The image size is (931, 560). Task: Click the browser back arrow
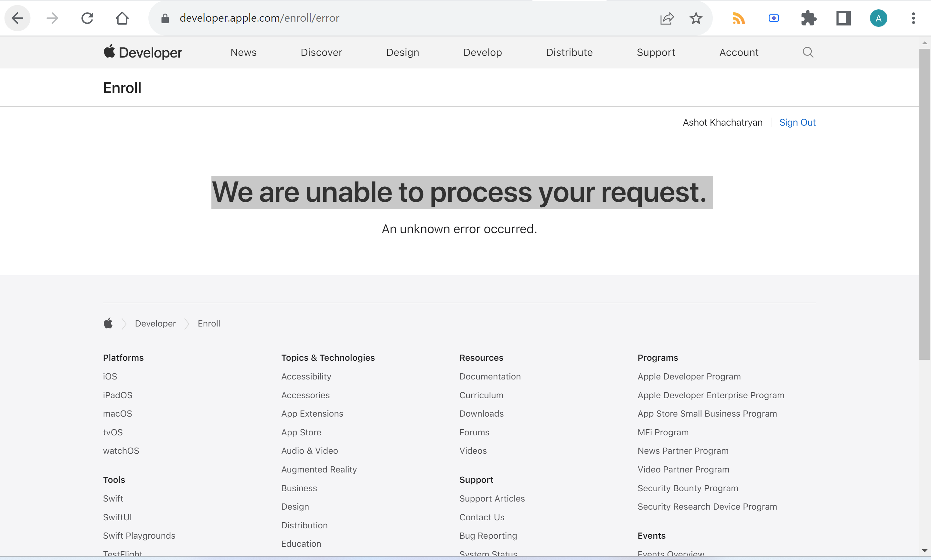coord(17,18)
